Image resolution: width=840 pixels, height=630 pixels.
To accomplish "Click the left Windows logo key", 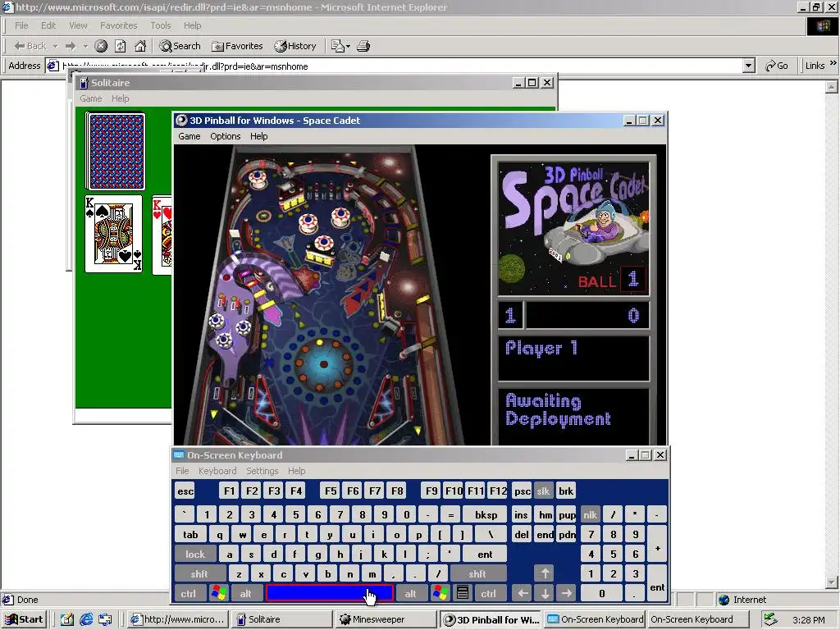I will tap(219, 594).
